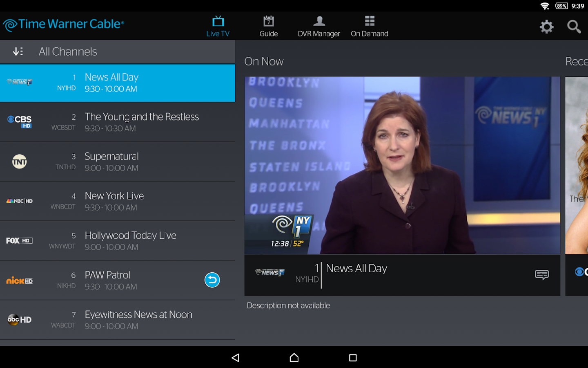Tap the Android recent apps button
588x368 pixels.
(353, 358)
